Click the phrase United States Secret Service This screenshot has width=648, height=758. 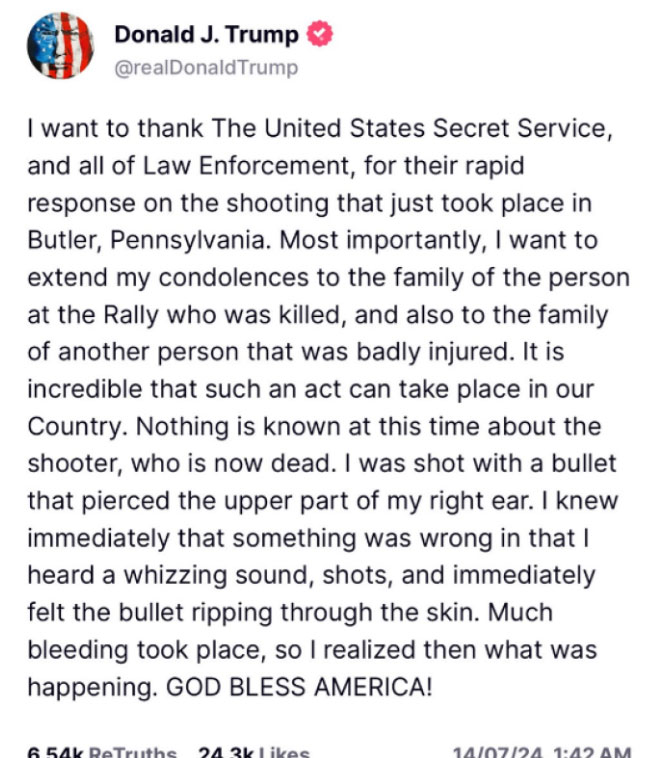(435, 129)
